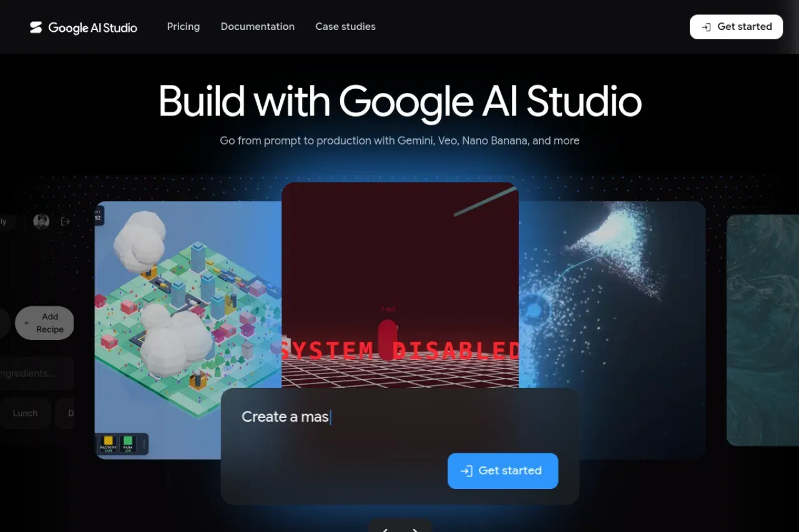Open the Pricing page
This screenshot has height=532, width=799.
[x=184, y=27]
